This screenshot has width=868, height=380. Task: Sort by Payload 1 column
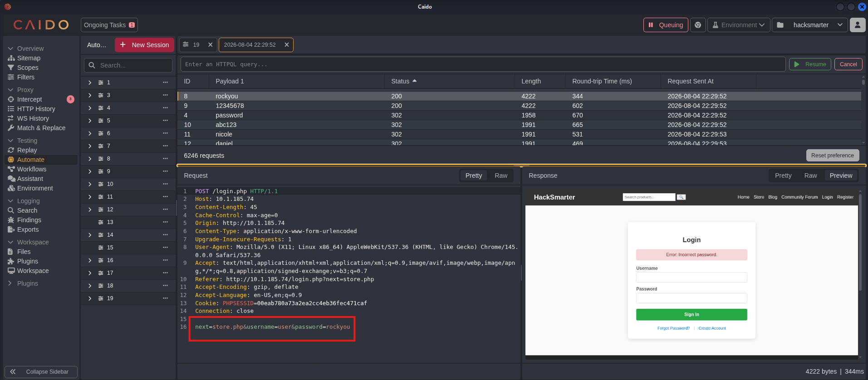pos(230,81)
